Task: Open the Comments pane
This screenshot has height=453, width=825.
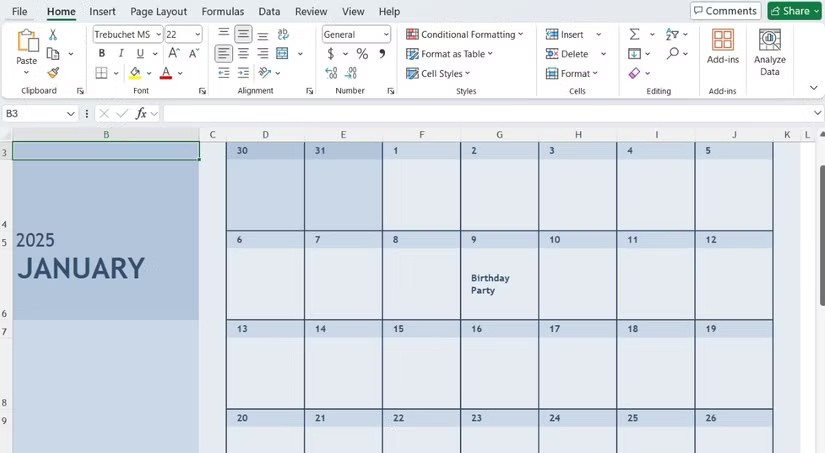Action: [x=725, y=11]
